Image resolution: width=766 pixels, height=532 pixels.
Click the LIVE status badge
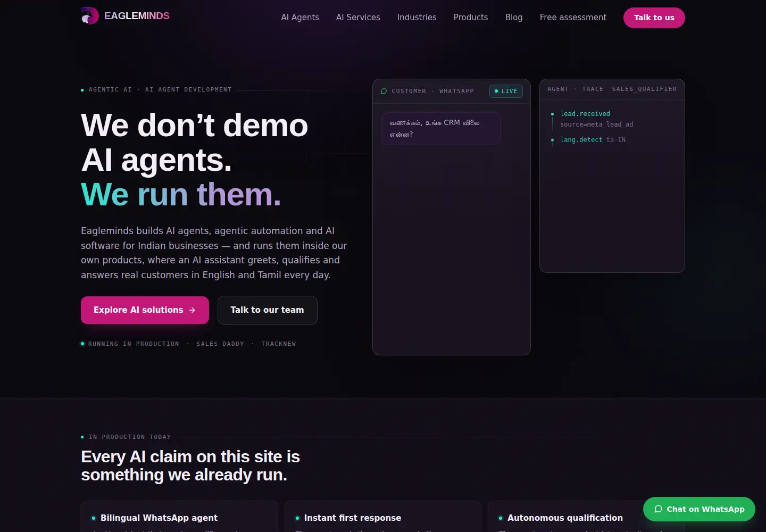(x=506, y=91)
